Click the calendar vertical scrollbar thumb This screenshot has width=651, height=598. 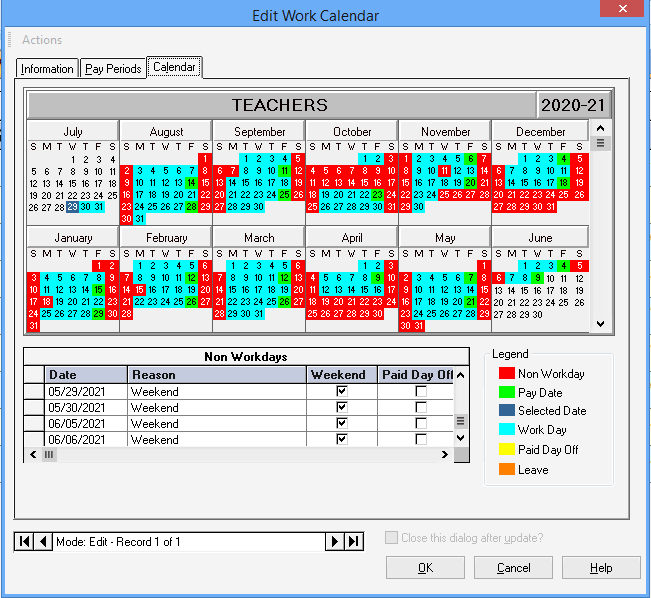click(x=600, y=143)
